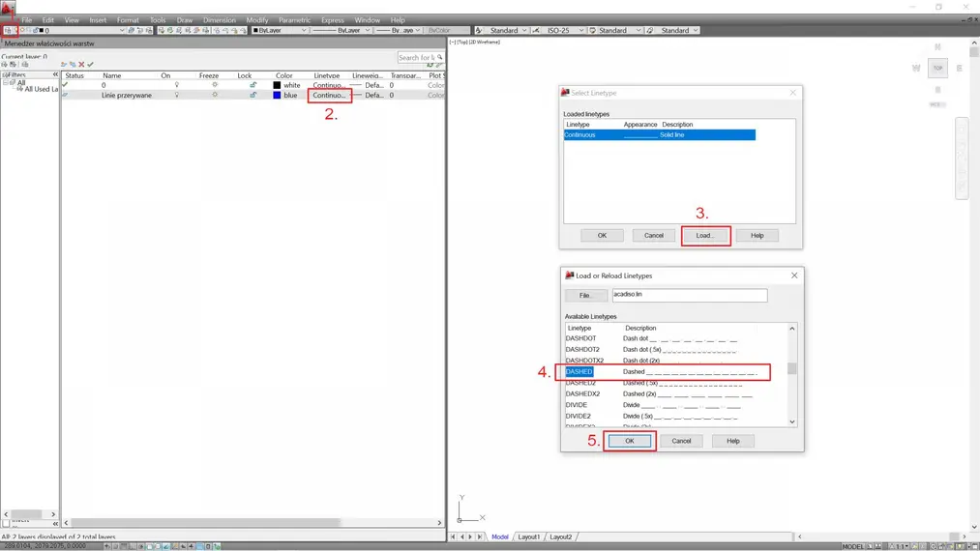Click TOP face of the ViewCube
This screenshot has height=551, width=980.
click(x=937, y=68)
